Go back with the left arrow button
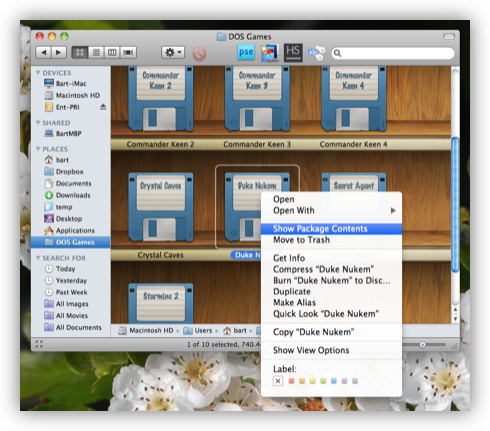 (43, 52)
